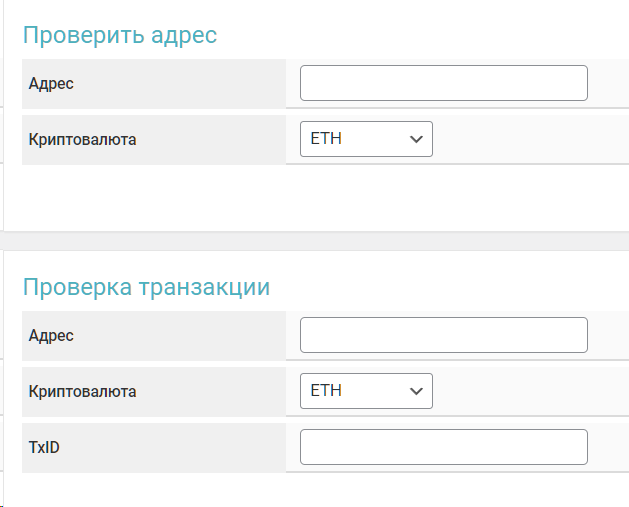Open the Криптовалюта dropdown in Проверить адрес
Screen dimensions: 629x507
pos(366,139)
